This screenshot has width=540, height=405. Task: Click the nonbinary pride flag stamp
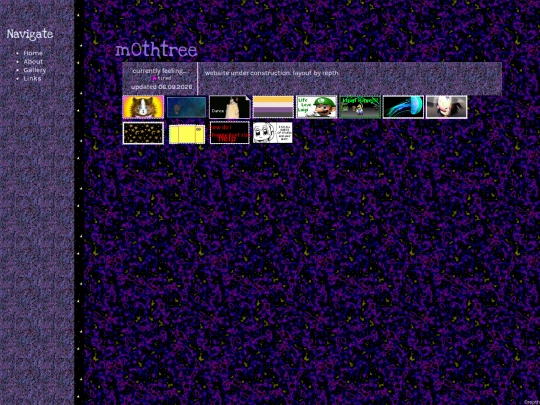[273, 107]
